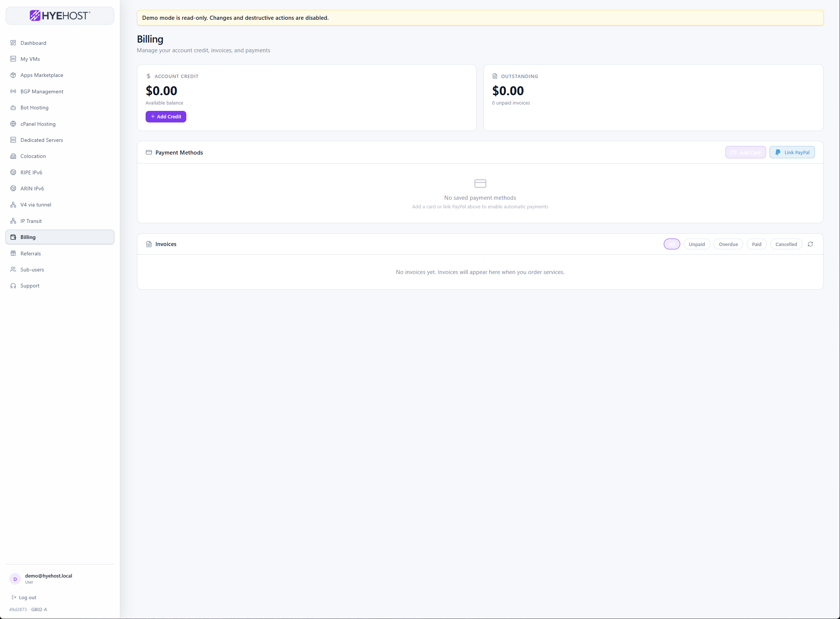Click the build version 49d2873 text
840x619 pixels.
click(x=18, y=610)
